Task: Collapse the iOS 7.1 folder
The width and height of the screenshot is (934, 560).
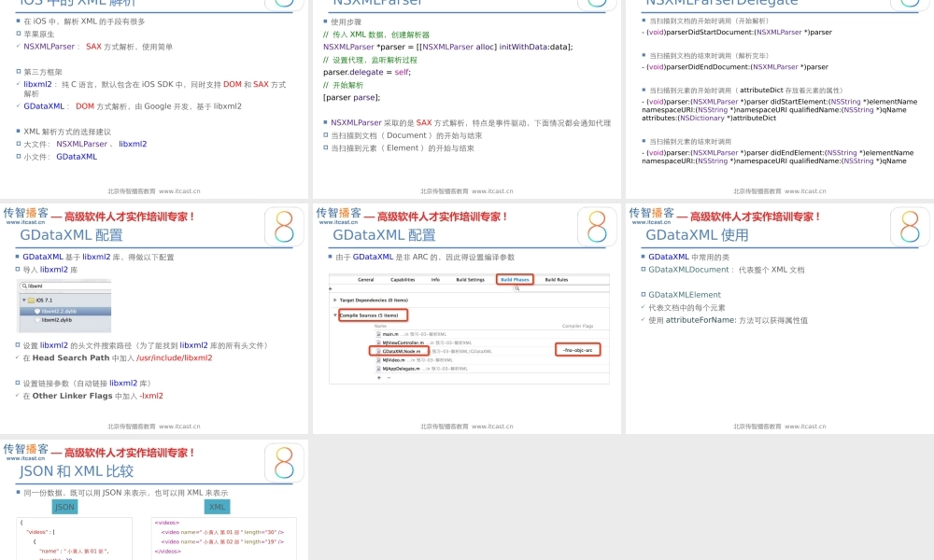Action: tap(23, 300)
